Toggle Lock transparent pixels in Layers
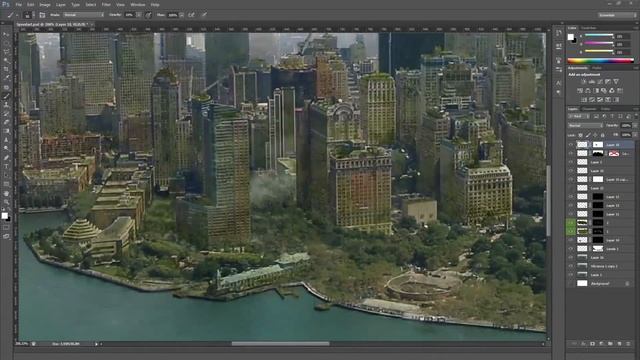 pos(580,135)
